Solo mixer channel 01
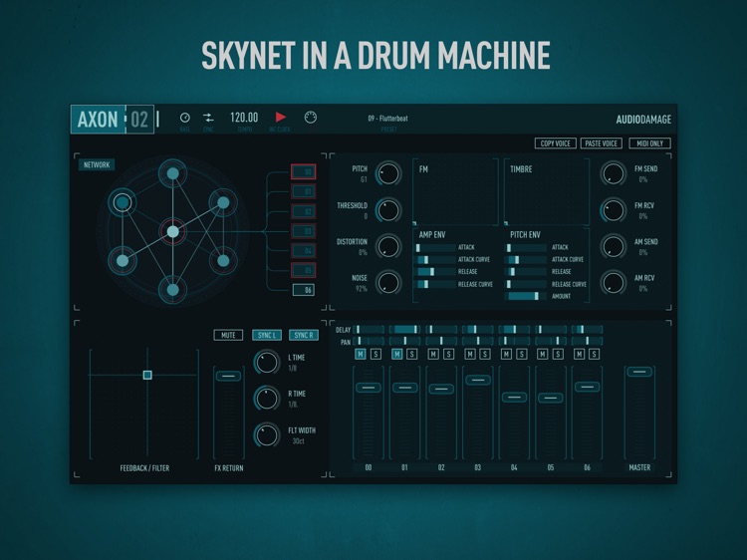Screen dimensions: 747x560 (x=412, y=354)
